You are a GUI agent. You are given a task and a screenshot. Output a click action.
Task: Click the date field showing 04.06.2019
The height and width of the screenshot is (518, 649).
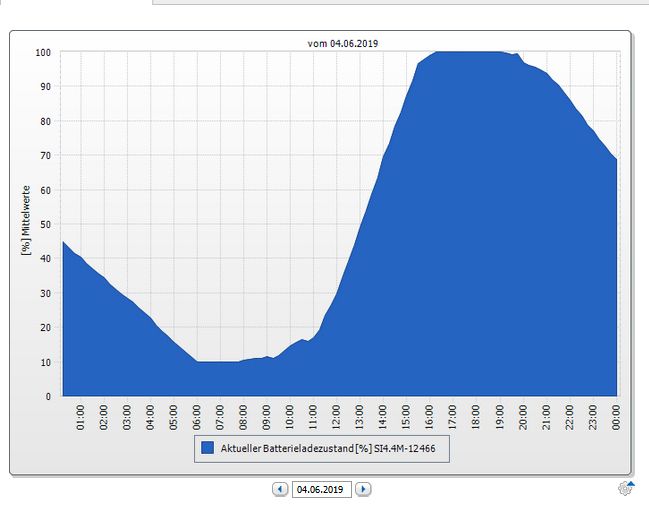[x=321, y=489]
